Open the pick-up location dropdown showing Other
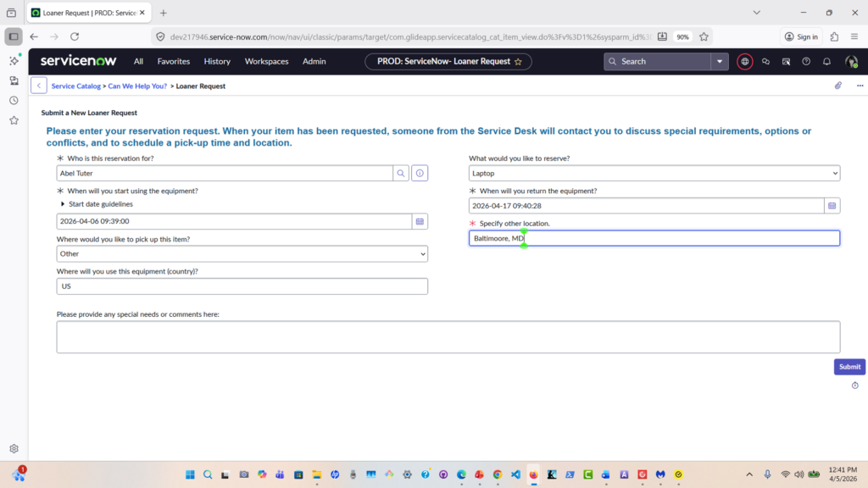The height and width of the screenshot is (488, 868). 242,254
